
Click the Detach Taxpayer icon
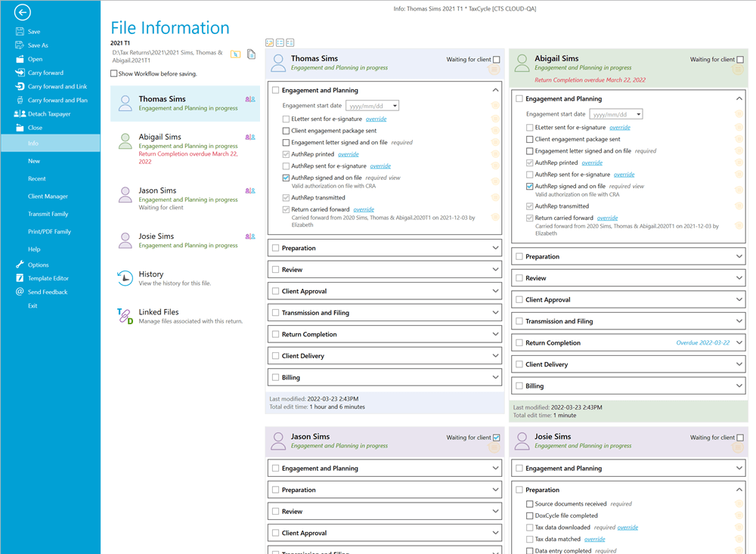click(20, 114)
